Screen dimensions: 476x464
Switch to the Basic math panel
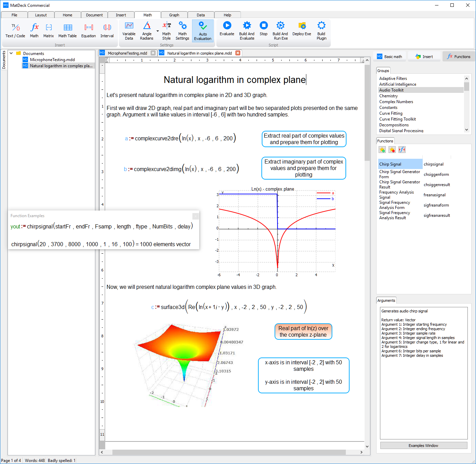point(390,57)
